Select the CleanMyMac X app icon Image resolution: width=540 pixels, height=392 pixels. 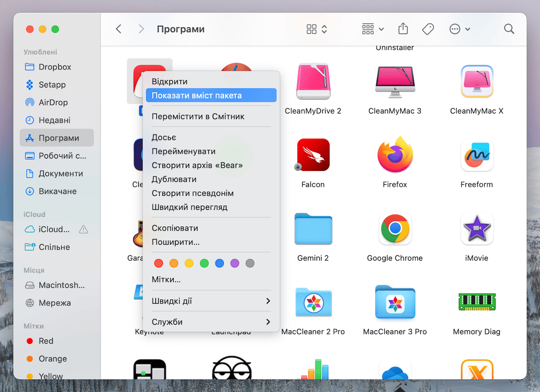point(477,82)
